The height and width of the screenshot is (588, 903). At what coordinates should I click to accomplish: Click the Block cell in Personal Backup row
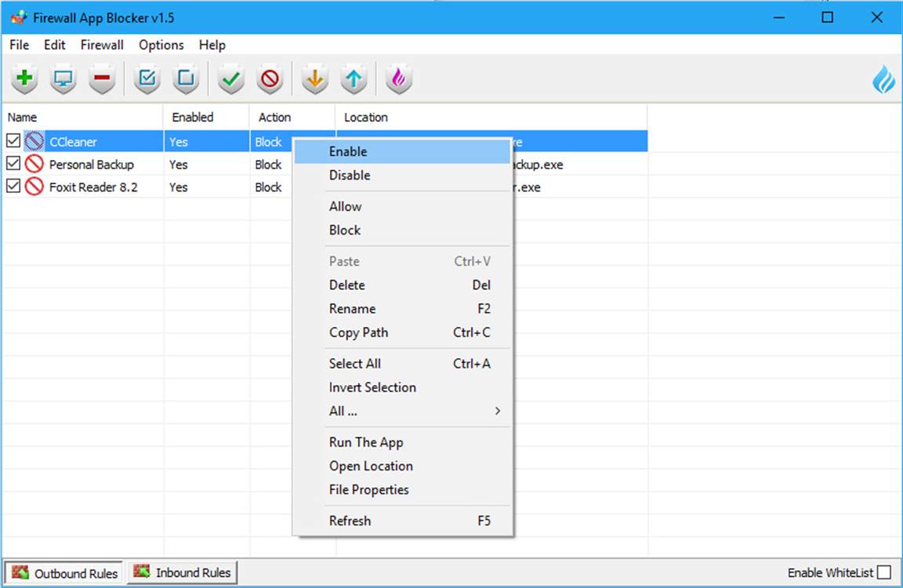[268, 165]
